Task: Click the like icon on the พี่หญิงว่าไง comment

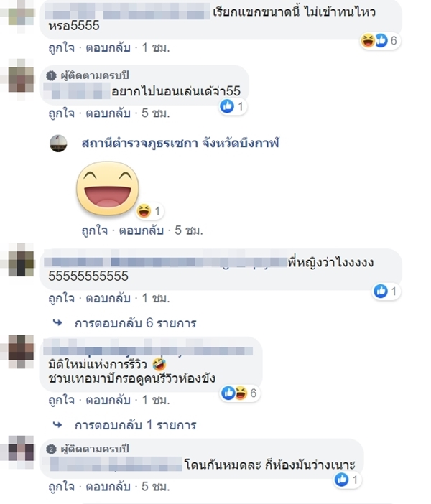Action: (381, 291)
